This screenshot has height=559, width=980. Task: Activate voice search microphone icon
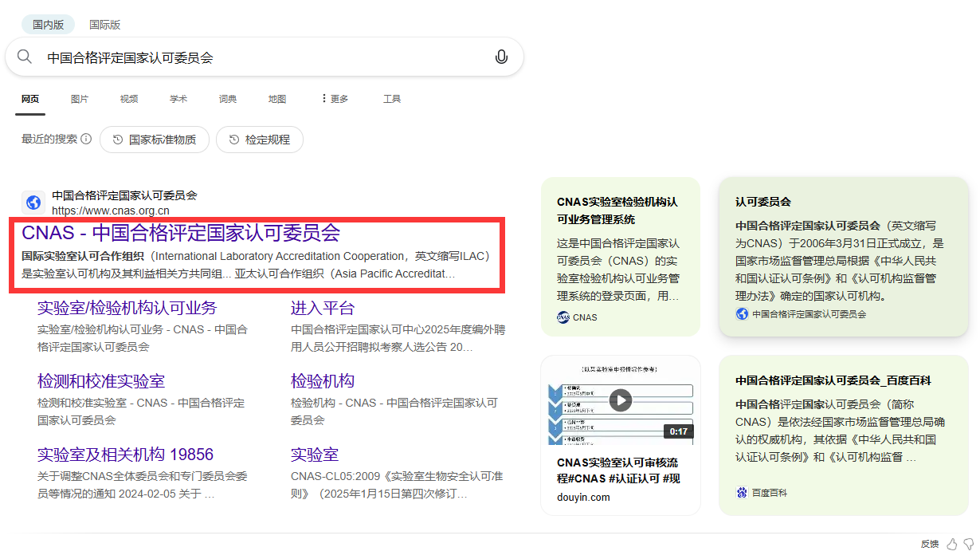(501, 56)
